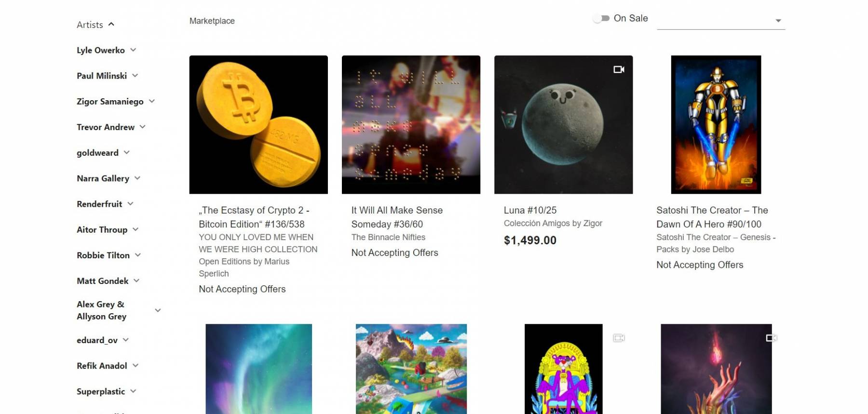
Task: Select Narra Gallery in artists list
Action: (x=103, y=178)
